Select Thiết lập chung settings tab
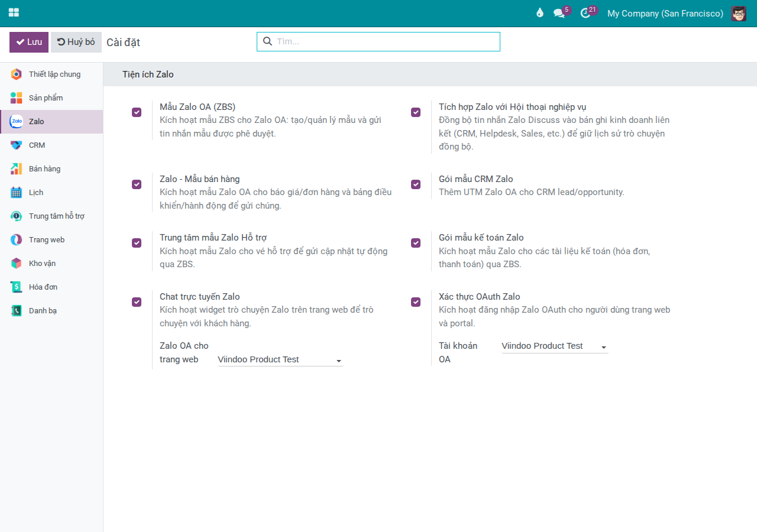This screenshot has width=757, height=532. [51, 74]
